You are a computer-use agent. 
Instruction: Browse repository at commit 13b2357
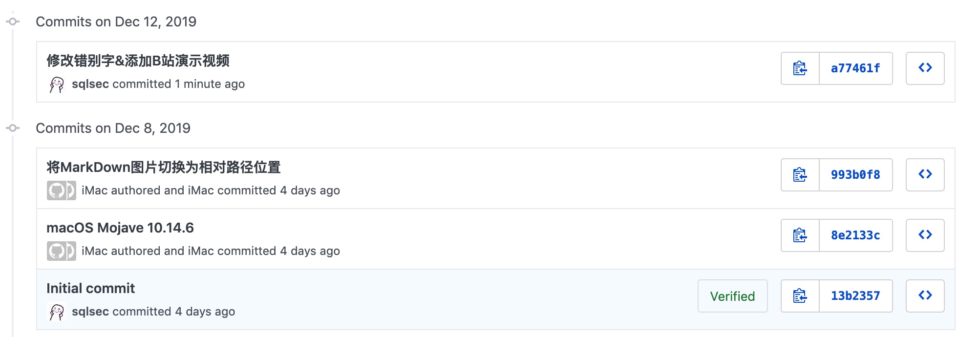coord(925,296)
